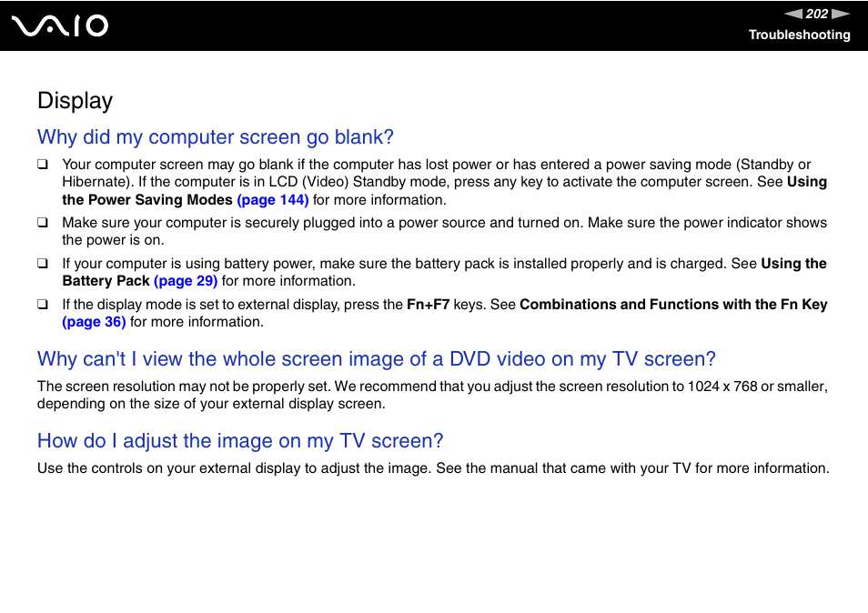Click the 'Why did my computer screen go blank?' heading
Image resolution: width=868 pixels, height=613 pixels.
(216, 136)
